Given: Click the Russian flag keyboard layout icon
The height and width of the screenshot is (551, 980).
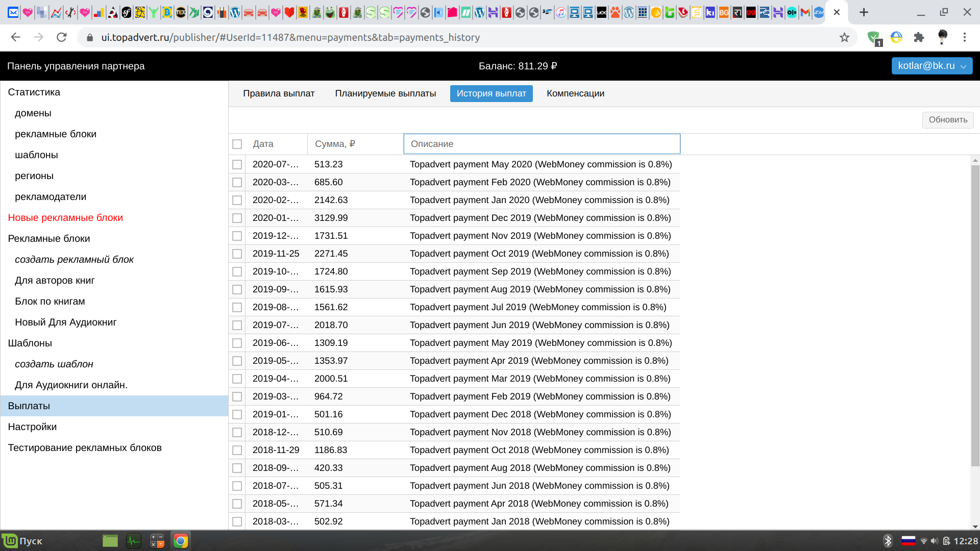Looking at the screenshot, I should [x=908, y=541].
